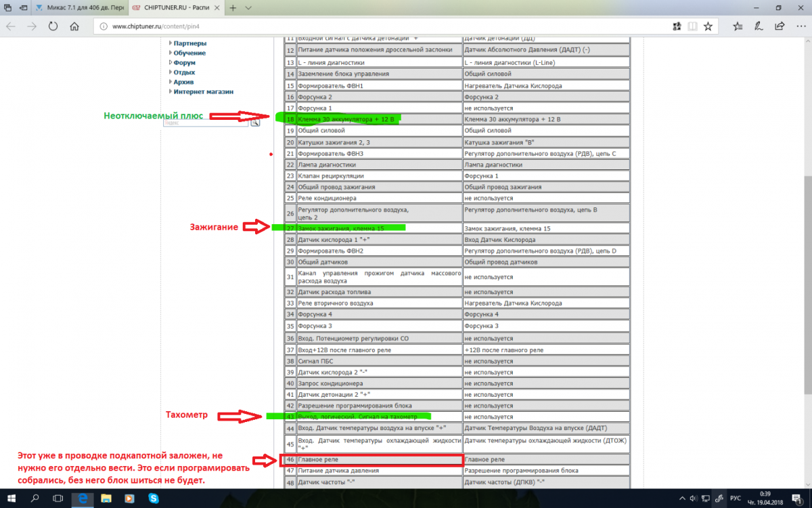Select the cell 'Запрос кондиционера'
The height and width of the screenshot is (508, 812).
pos(379,383)
